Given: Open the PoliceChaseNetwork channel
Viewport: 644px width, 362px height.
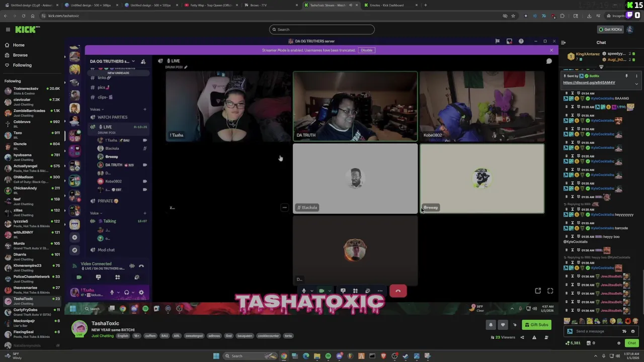Looking at the screenshot, I should (32, 279).
